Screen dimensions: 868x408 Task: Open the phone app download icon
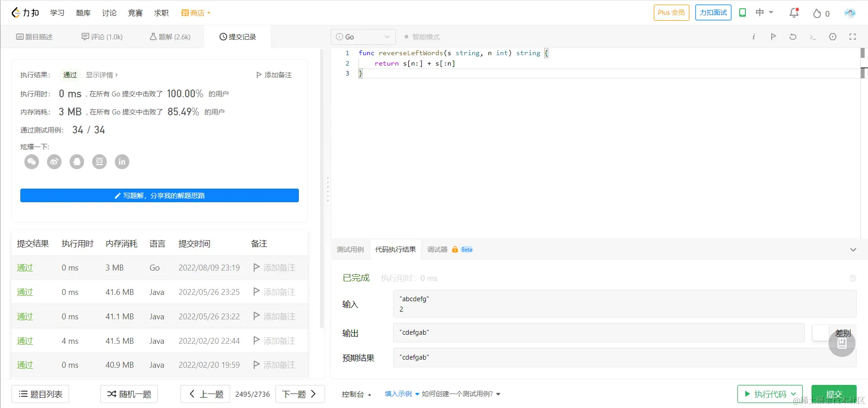[742, 13]
